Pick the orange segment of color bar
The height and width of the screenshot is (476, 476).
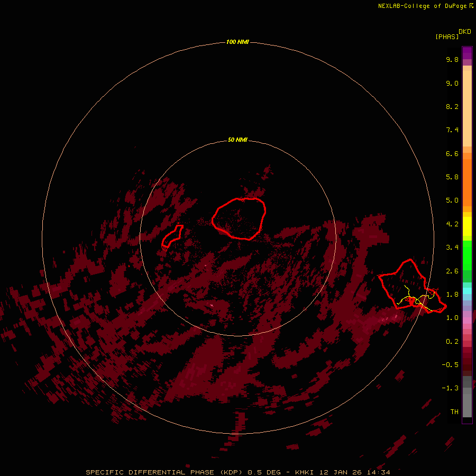pyautogui.click(x=467, y=182)
